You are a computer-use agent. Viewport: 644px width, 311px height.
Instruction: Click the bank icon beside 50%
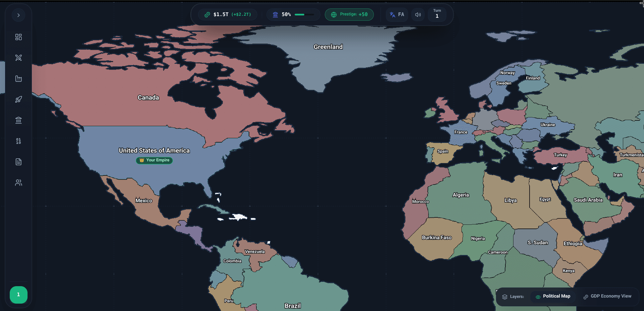tap(275, 14)
